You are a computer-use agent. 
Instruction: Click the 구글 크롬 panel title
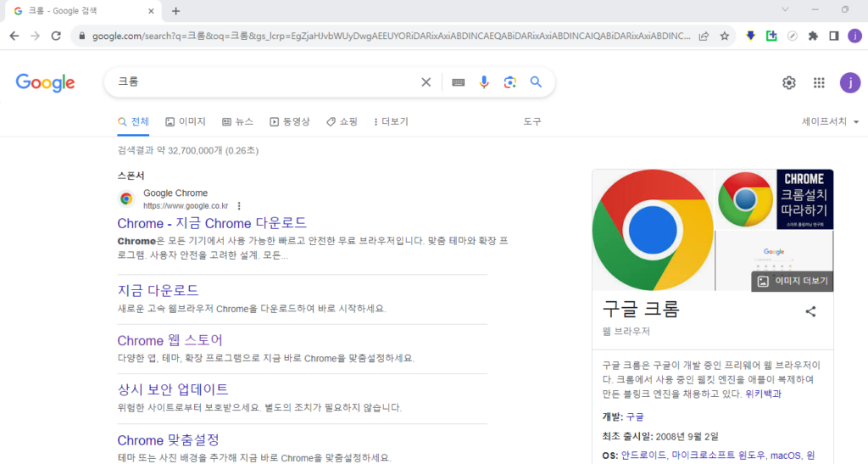point(641,309)
